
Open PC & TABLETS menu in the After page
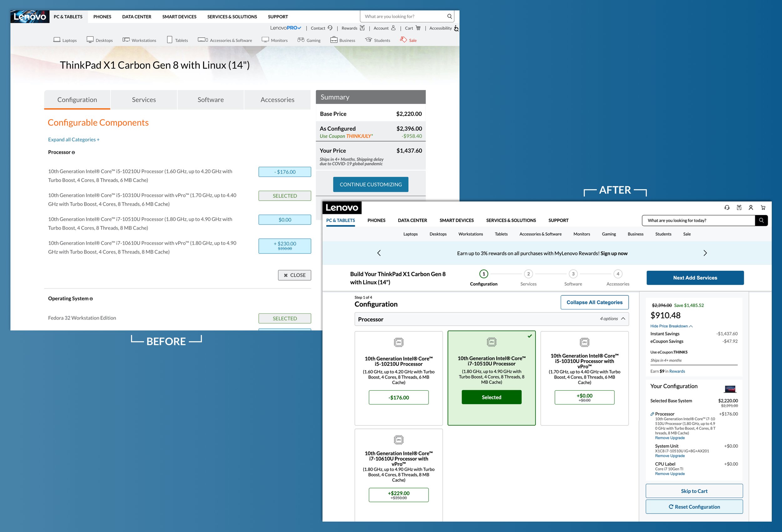tap(341, 221)
